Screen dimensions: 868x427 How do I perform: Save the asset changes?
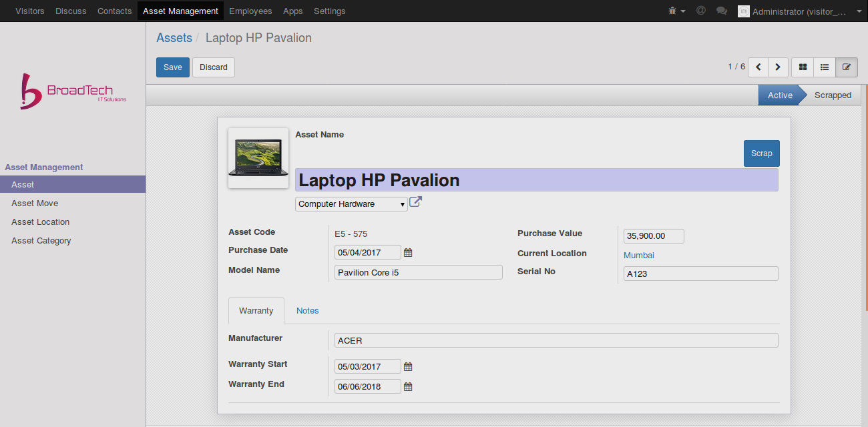(173, 67)
